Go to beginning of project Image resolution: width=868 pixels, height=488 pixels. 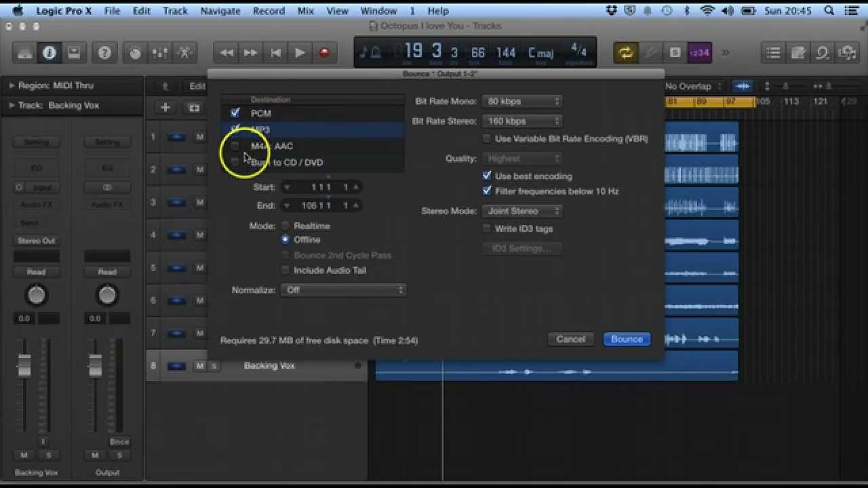pos(275,52)
